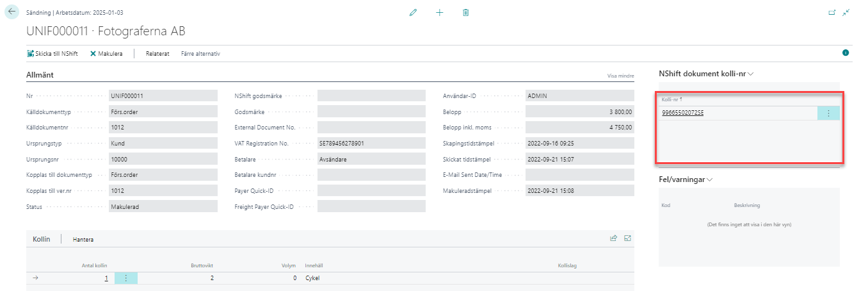
Task: Click the plus icon to create new
Action: pos(439,12)
